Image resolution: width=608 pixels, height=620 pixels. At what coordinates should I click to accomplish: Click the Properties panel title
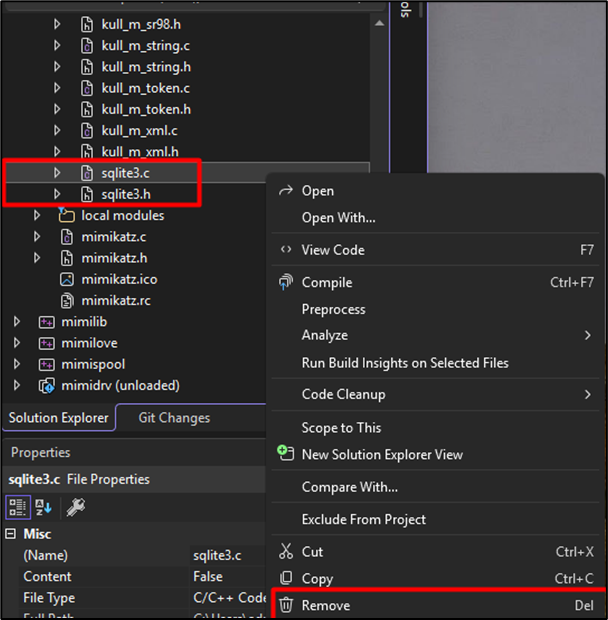pyautogui.click(x=40, y=452)
